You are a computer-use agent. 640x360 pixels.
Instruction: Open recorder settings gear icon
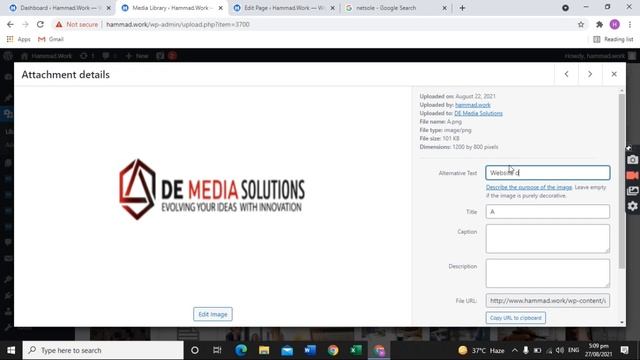632,206
